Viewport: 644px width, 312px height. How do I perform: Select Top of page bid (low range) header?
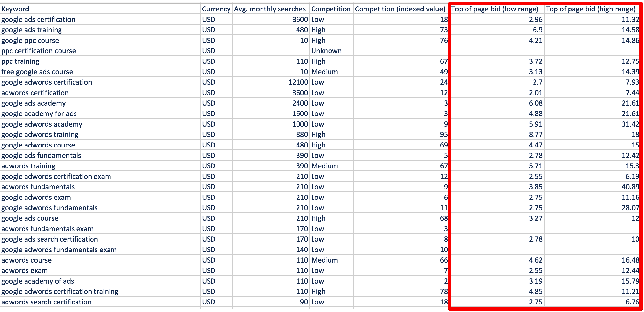click(497, 9)
